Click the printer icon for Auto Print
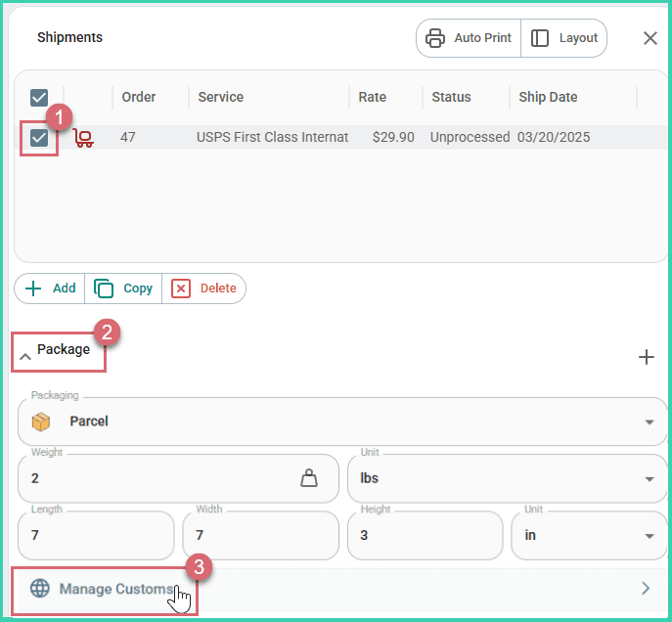The width and height of the screenshot is (672, 622). coord(436,38)
